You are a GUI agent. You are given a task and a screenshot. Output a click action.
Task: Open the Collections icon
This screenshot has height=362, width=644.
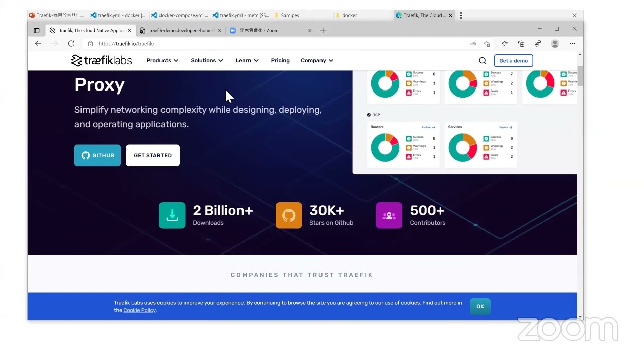pyautogui.click(x=521, y=44)
